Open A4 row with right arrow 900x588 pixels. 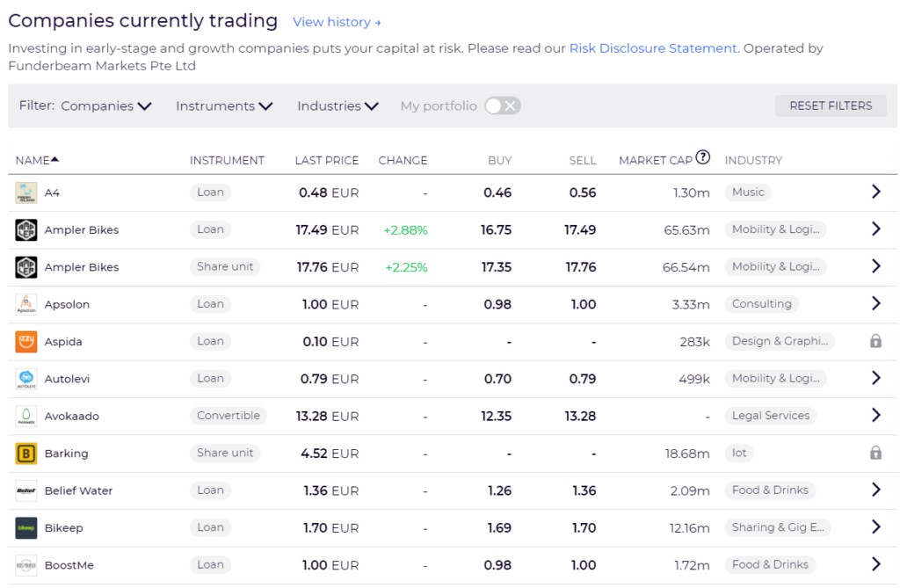click(x=876, y=192)
